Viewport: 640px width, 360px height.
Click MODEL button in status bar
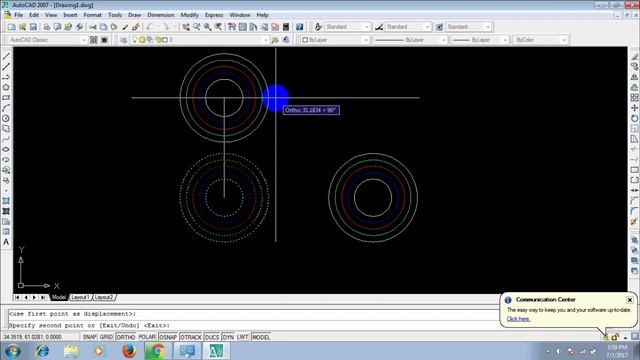click(261, 337)
